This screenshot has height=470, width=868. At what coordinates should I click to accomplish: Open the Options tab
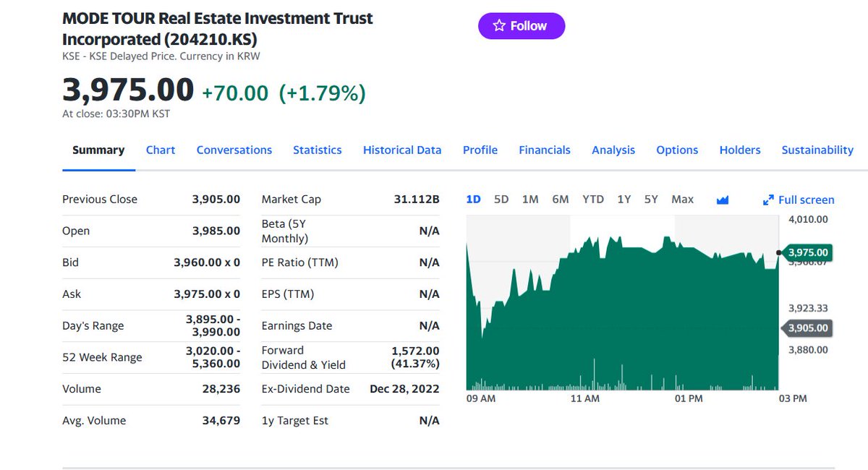[677, 150]
